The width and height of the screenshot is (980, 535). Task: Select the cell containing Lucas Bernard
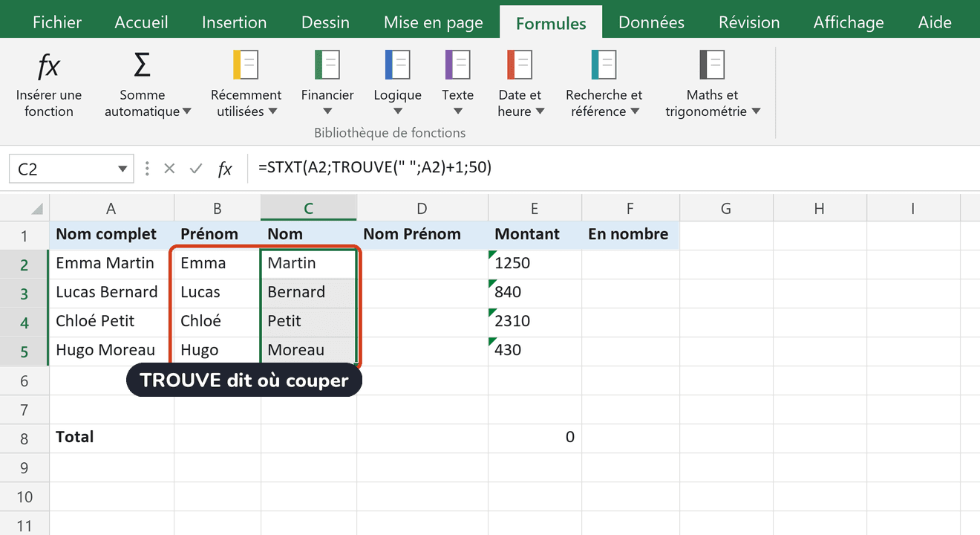pos(111,293)
